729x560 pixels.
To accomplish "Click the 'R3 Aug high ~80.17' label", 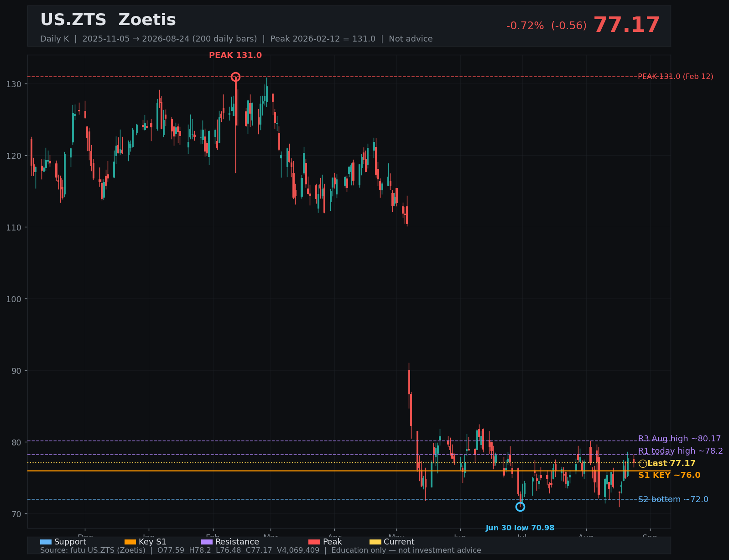I will point(679,439).
